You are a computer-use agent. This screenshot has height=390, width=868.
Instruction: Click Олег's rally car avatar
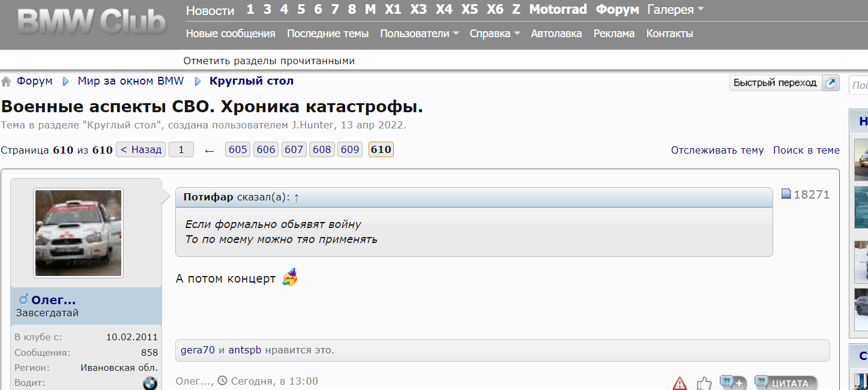(78, 233)
